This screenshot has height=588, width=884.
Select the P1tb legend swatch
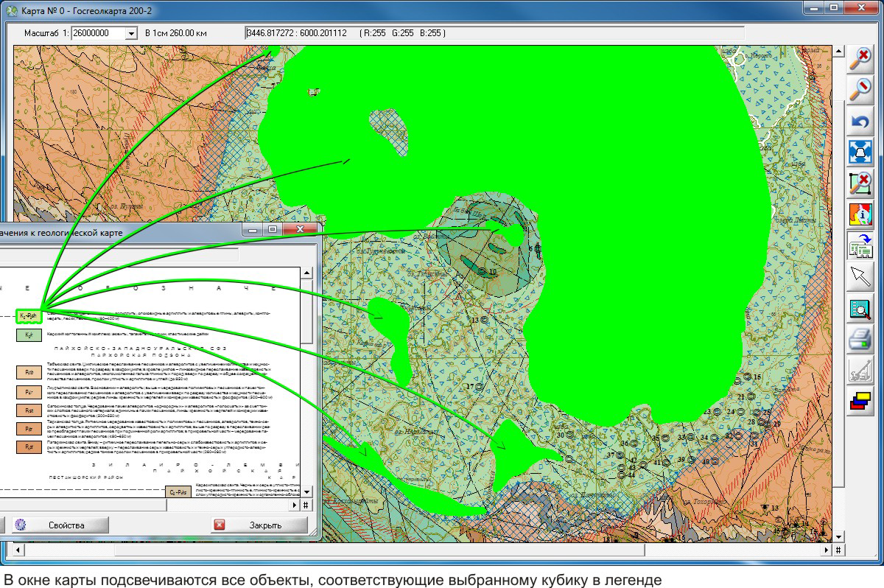pyautogui.click(x=29, y=372)
